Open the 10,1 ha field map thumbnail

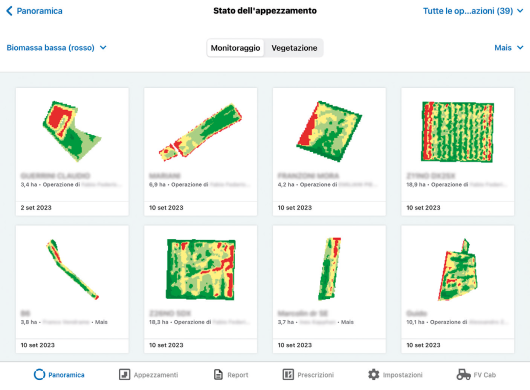458,270
